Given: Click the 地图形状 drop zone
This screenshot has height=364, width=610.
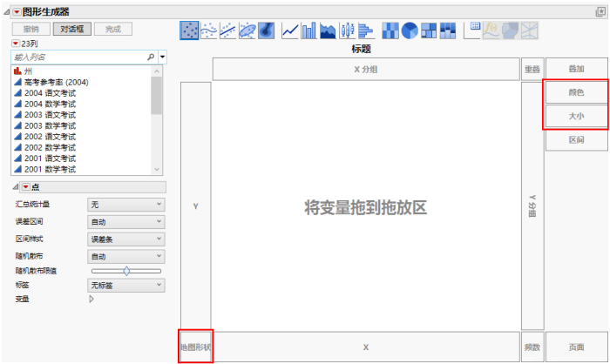Looking at the screenshot, I should [196, 347].
